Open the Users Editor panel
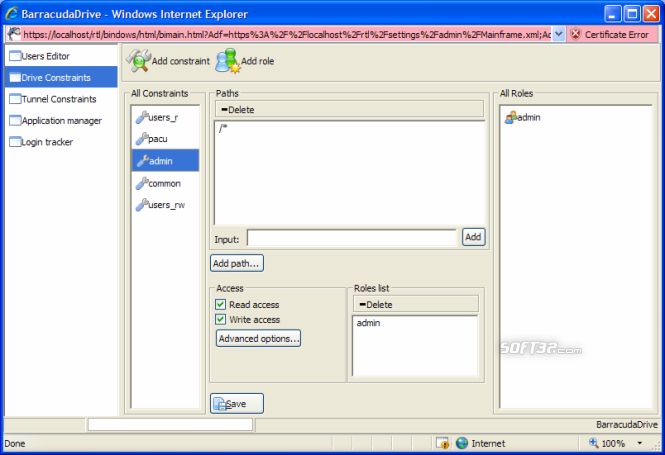This screenshot has width=665, height=455. [x=61, y=56]
